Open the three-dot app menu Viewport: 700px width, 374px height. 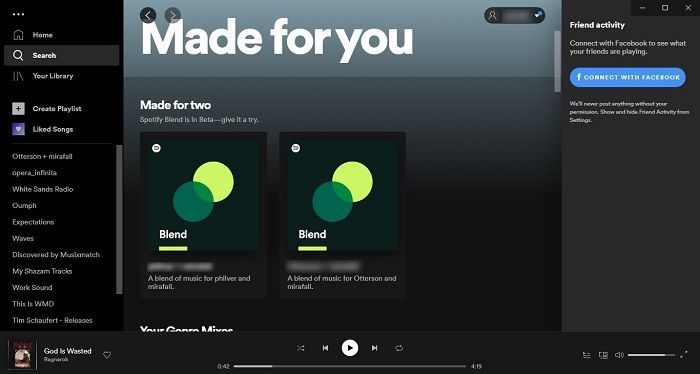point(18,14)
